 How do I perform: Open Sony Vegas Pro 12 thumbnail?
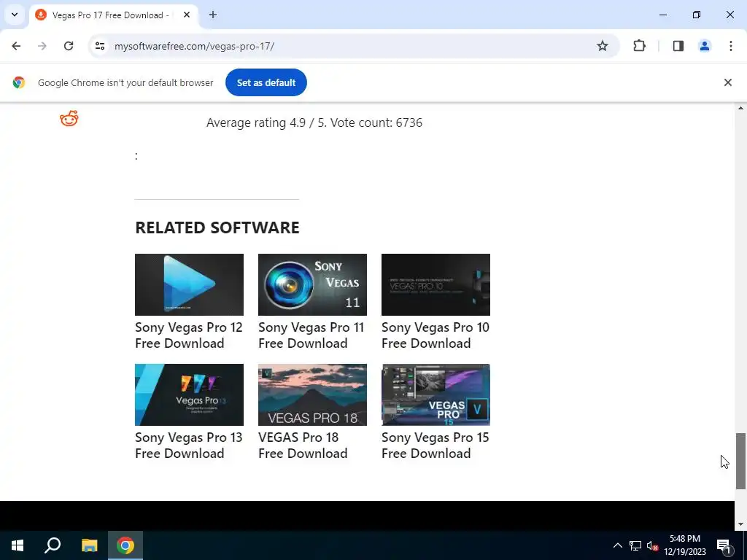pyautogui.click(x=189, y=285)
